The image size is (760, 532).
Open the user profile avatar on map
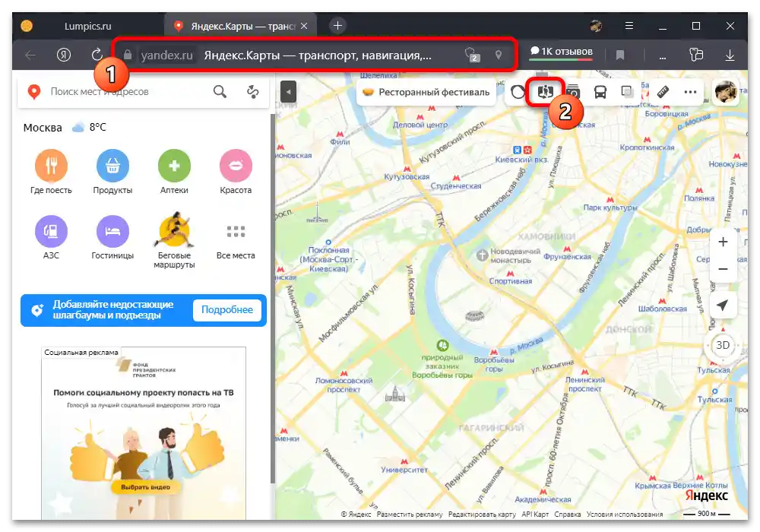pos(726,91)
